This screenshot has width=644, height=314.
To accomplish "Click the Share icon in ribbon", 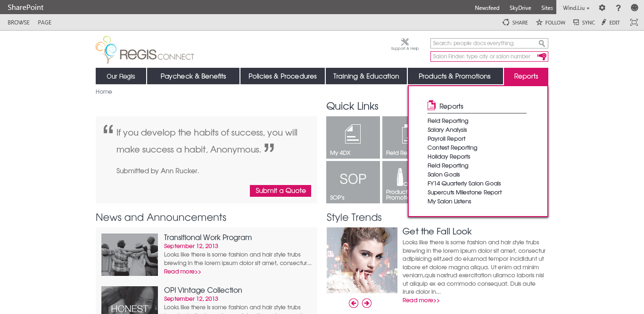I will 506,22.
